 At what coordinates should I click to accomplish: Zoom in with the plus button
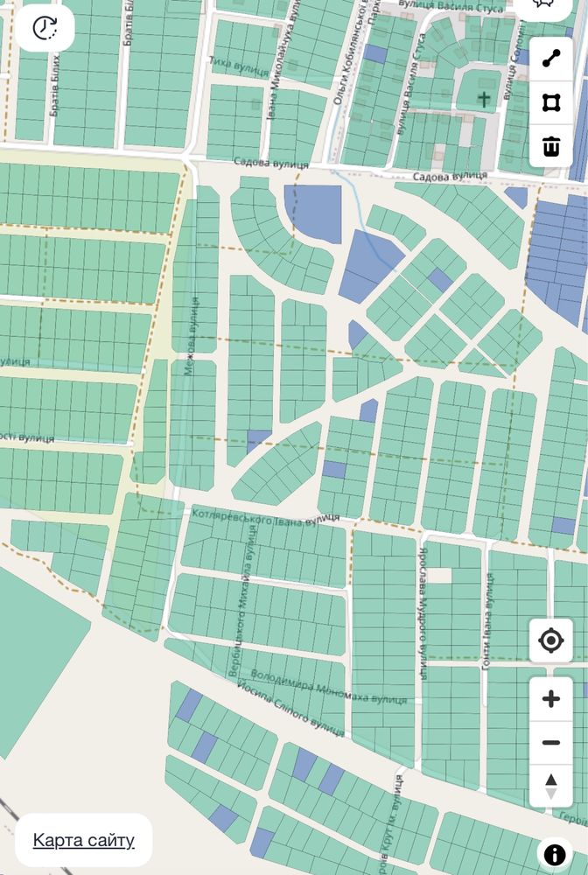tap(551, 698)
